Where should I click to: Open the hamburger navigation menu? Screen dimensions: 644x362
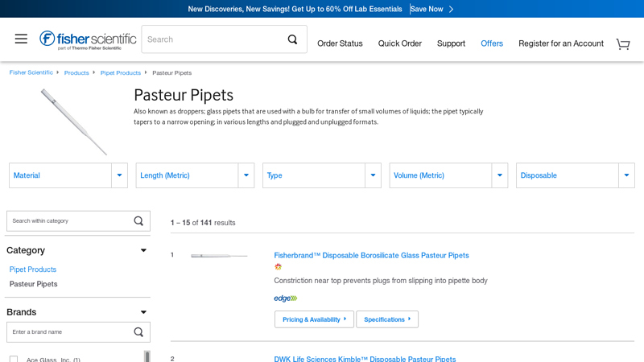[x=21, y=39]
